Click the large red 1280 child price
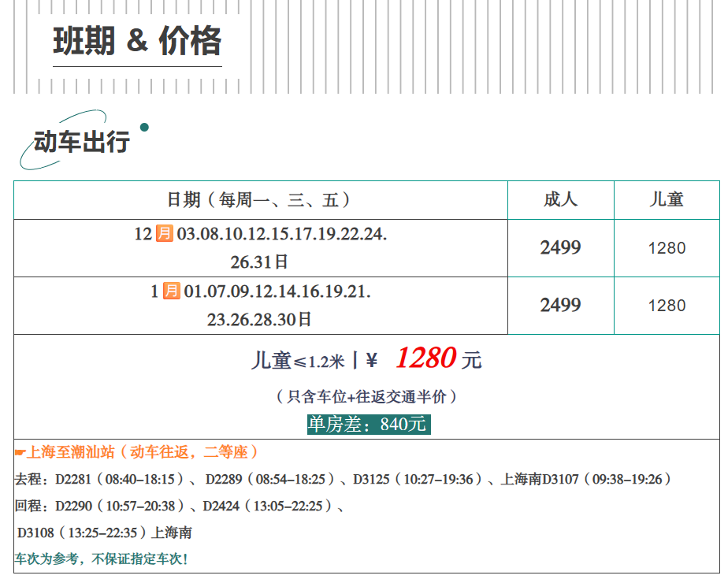728x579 pixels. pos(425,359)
